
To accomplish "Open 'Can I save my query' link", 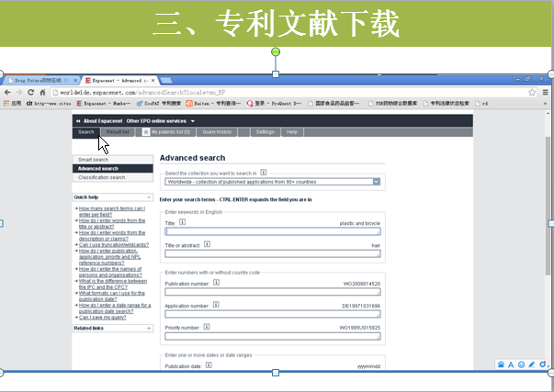I will coord(103,318).
